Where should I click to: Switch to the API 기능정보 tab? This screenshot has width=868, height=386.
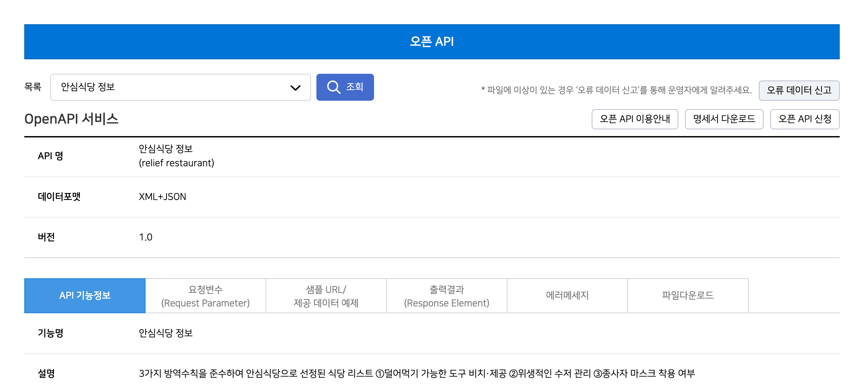click(85, 295)
